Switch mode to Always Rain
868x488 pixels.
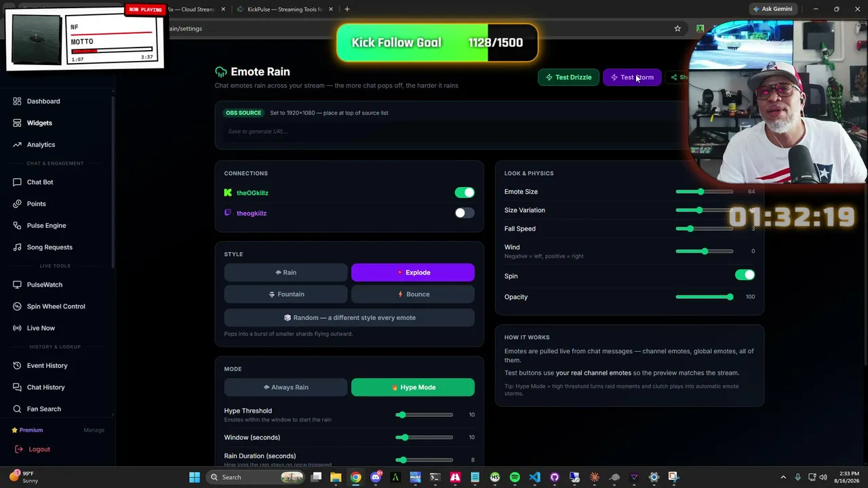286,388
